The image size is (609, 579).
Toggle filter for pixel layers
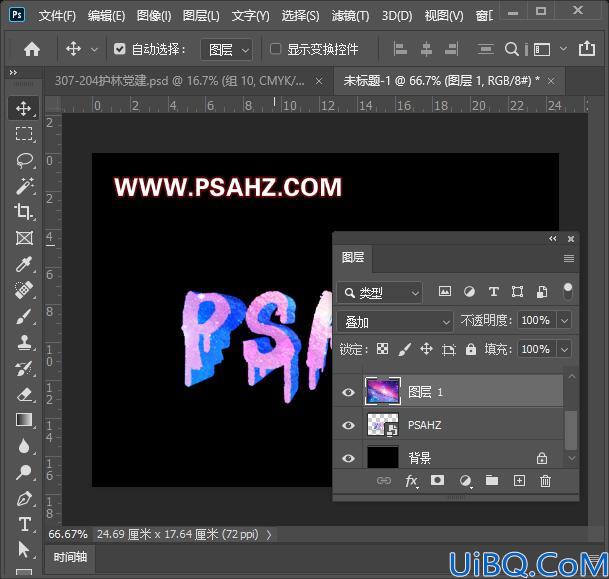(445, 291)
